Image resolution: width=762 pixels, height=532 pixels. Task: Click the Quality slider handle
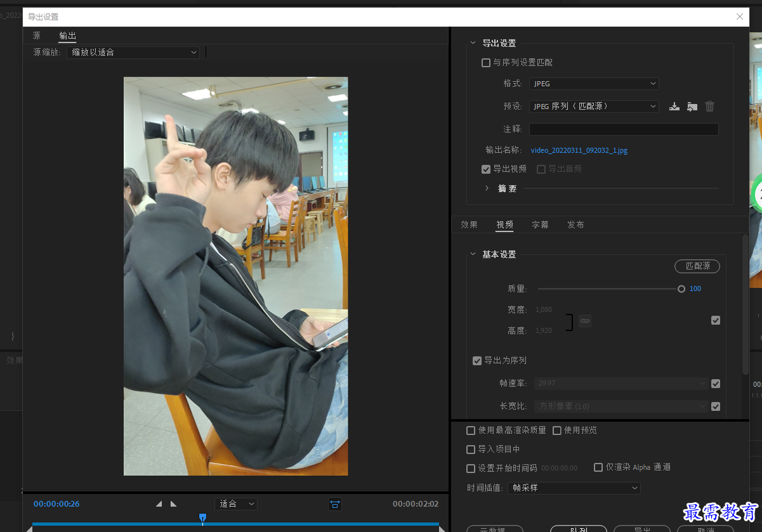681,289
